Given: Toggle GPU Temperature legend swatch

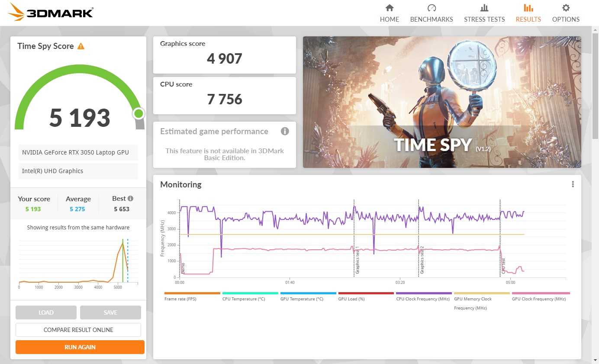Looking at the screenshot, I should [308, 293].
